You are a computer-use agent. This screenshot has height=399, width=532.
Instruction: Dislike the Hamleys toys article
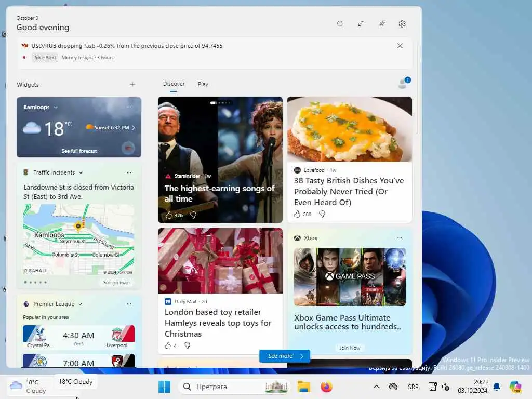click(187, 345)
